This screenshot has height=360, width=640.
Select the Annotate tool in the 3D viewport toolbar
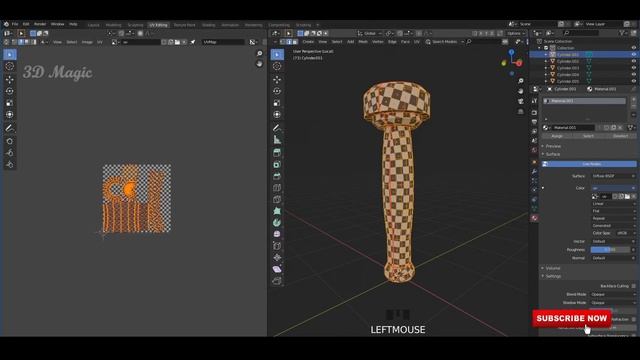pyautogui.click(x=277, y=128)
